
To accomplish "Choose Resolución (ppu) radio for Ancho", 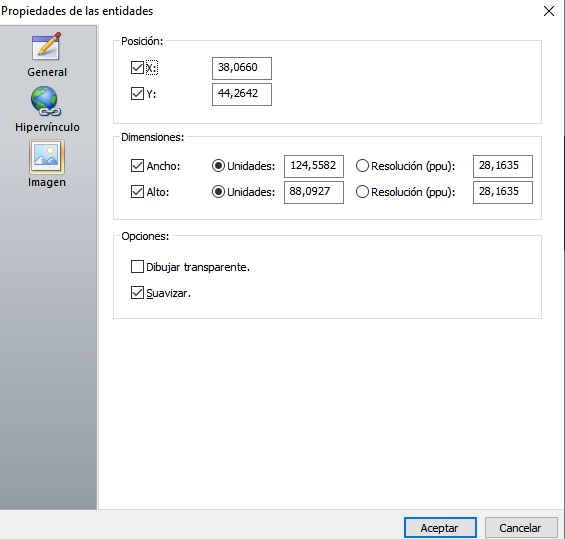I will pos(362,166).
